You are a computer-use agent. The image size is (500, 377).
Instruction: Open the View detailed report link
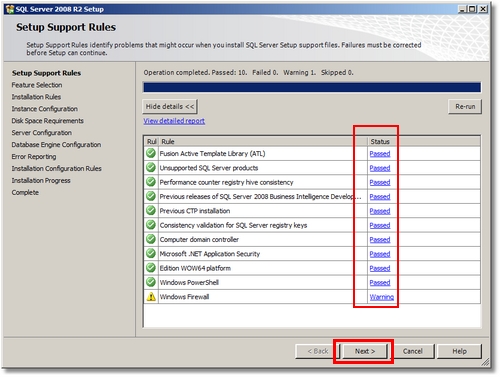pos(174,121)
